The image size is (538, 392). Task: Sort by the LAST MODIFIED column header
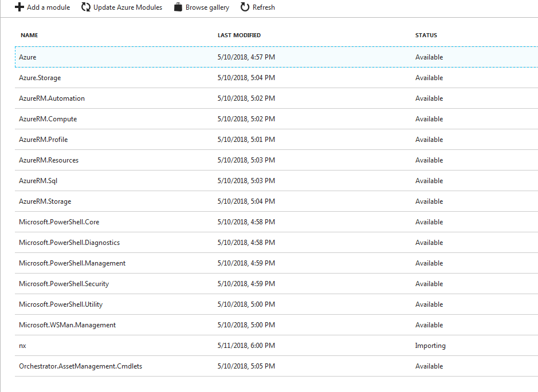pos(239,35)
